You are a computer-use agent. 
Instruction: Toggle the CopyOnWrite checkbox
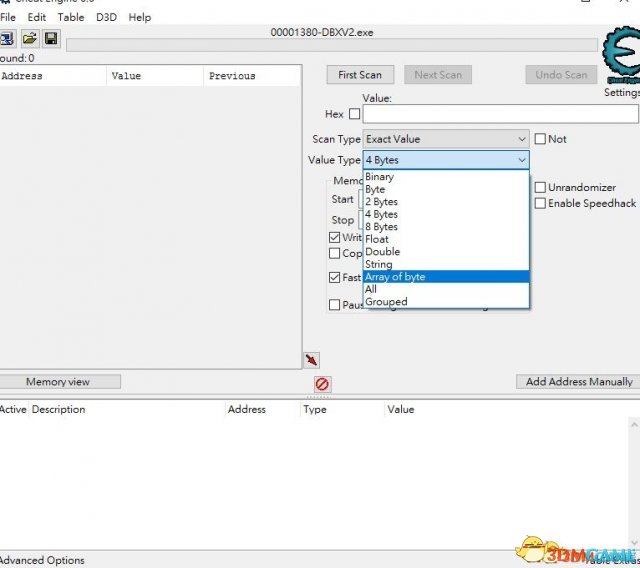click(x=334, y=253)
